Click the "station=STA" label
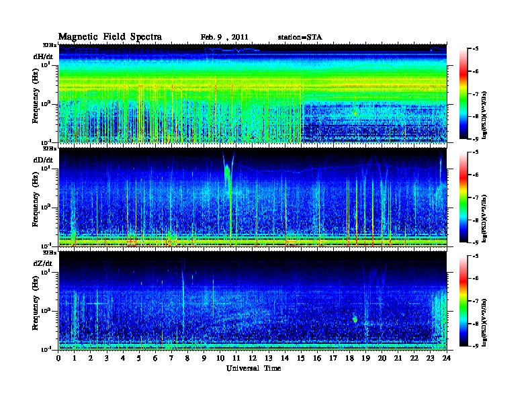Screen dimensions: 532x411 coord(300,38)
